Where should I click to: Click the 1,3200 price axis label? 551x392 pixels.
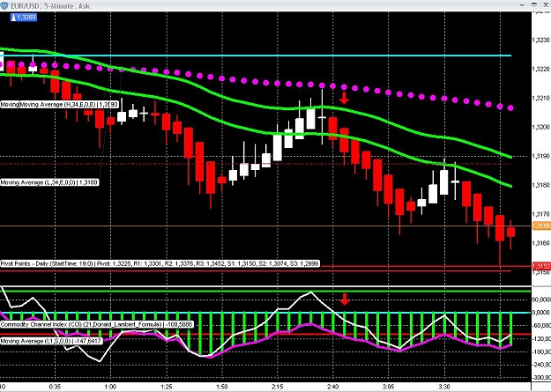541,127
